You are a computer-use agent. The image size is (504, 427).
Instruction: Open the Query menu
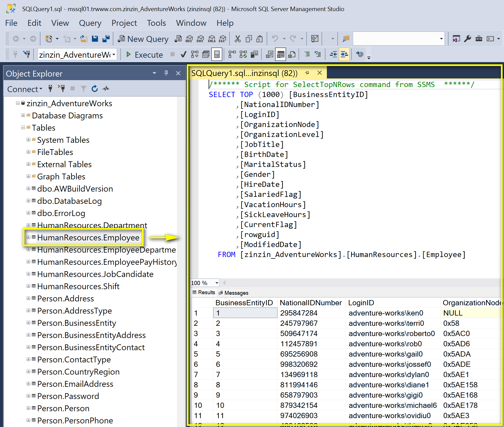click(x=90, y=23)
